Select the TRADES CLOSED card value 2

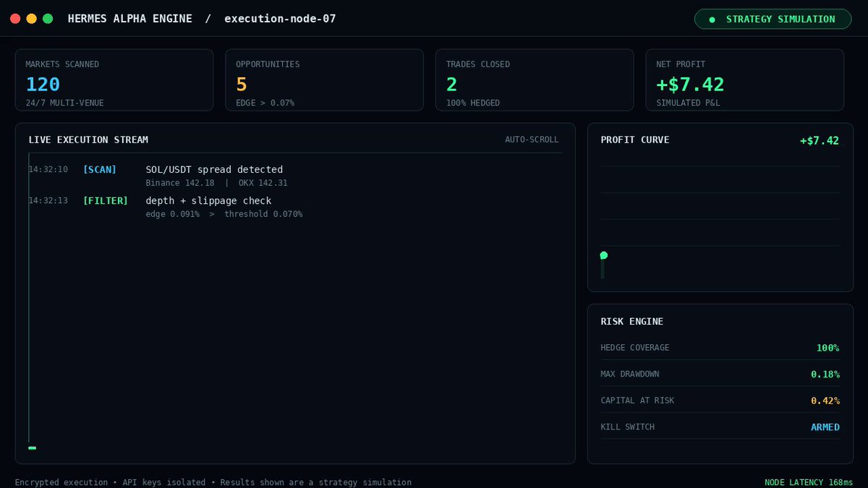click(x=451, y=85)
